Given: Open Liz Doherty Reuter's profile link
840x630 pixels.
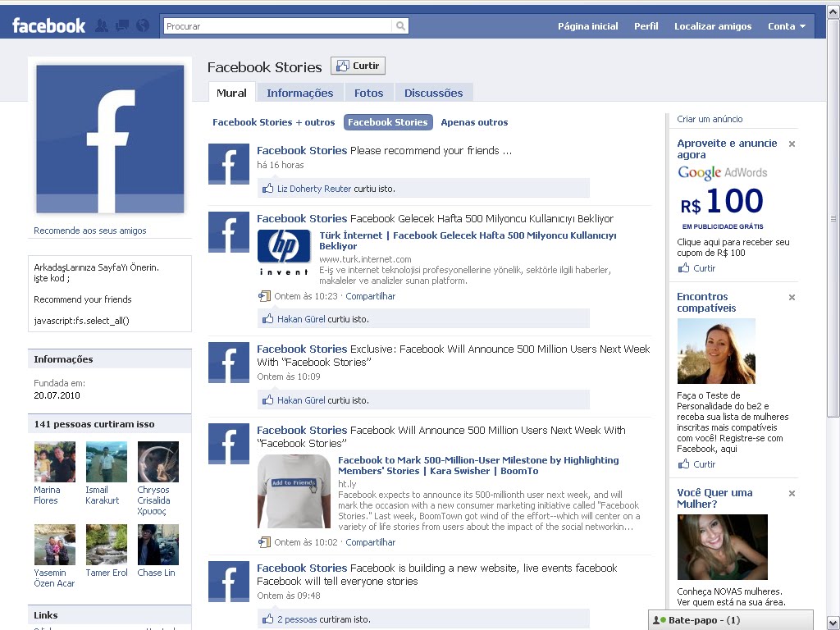Looking at the screenshot, I should [x=314, y=189].
